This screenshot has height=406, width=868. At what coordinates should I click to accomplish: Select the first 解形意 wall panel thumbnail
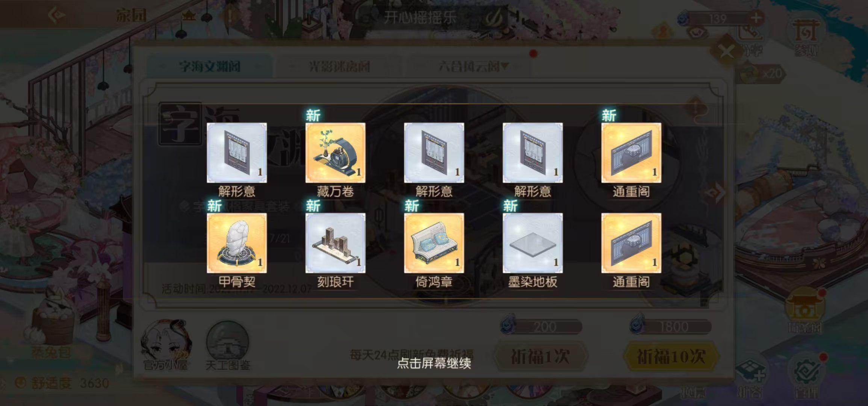237,153
